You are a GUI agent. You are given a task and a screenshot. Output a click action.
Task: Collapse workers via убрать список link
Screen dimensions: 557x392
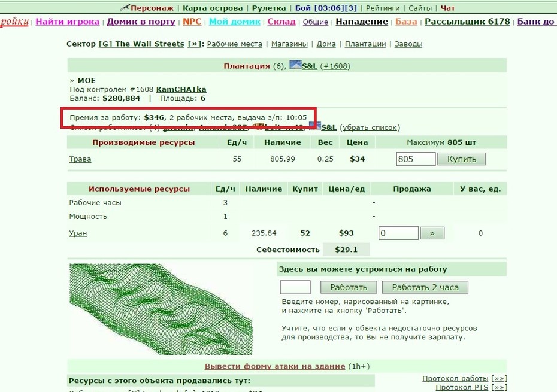pyautogui.click(x=370, y=127)
